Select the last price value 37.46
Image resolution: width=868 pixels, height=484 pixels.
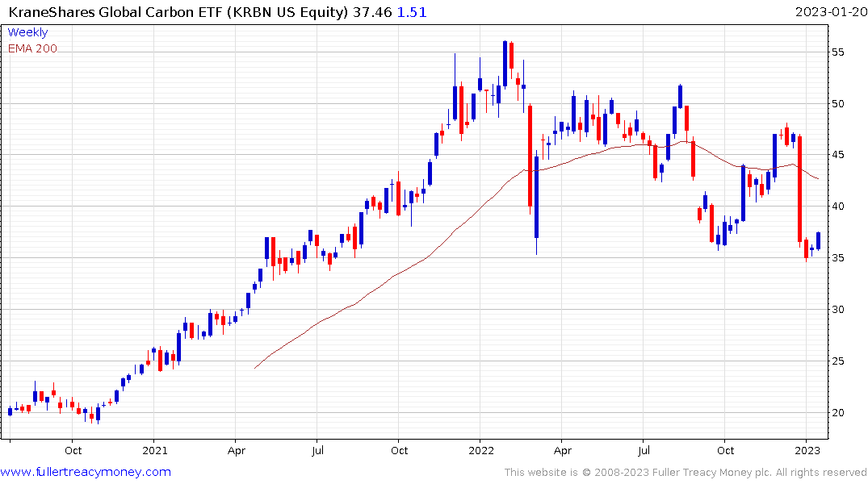pyautogui.click(x=372, y=12)
